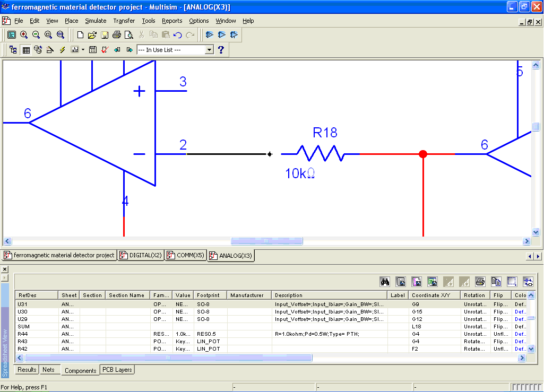This screenshot has height=392, width=544.
Task: Click the schematic horizontal scrollbar thumb
Action: tap(267, 241)
